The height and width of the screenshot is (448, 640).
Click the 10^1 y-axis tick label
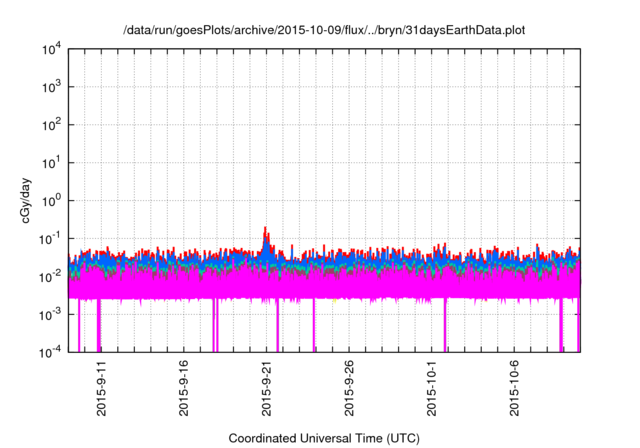tap(51, 162)
